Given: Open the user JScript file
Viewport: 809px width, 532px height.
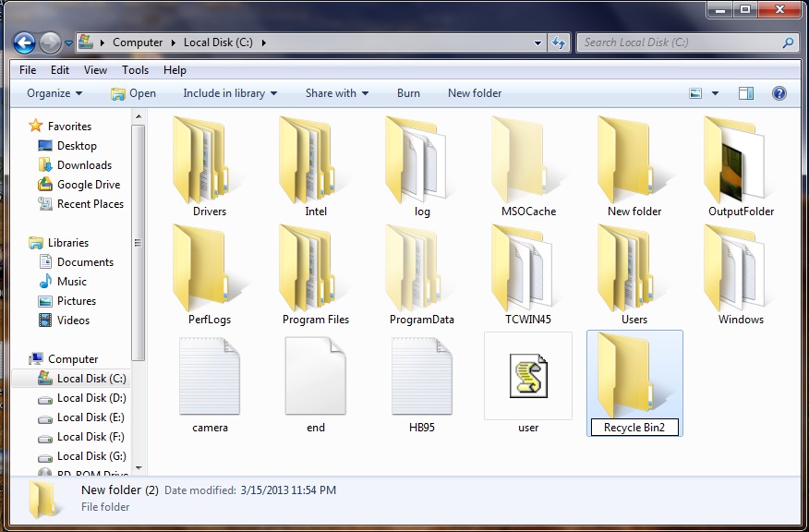Looking at the screenshot, I should pos(528,377).
